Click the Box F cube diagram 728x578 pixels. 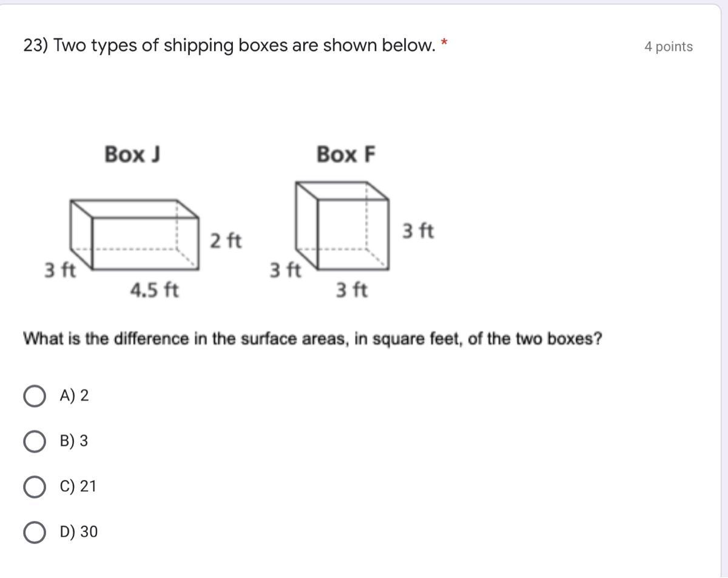(x=342, y=225)
